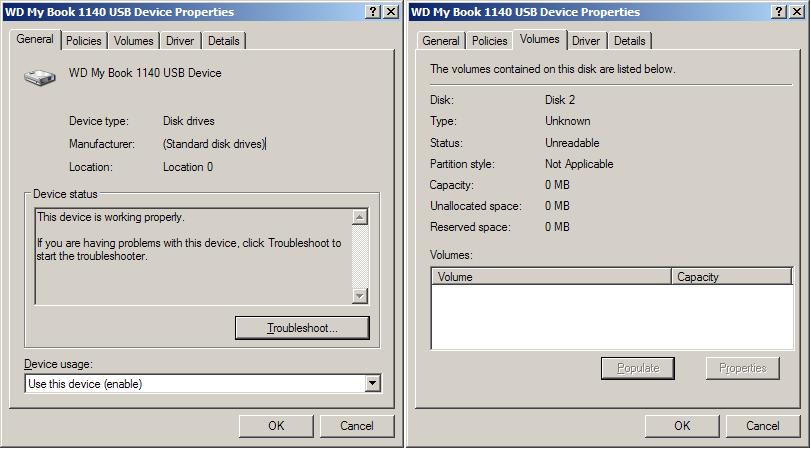Click the disk drive icon in General window
811x449 pixels.
39,78
